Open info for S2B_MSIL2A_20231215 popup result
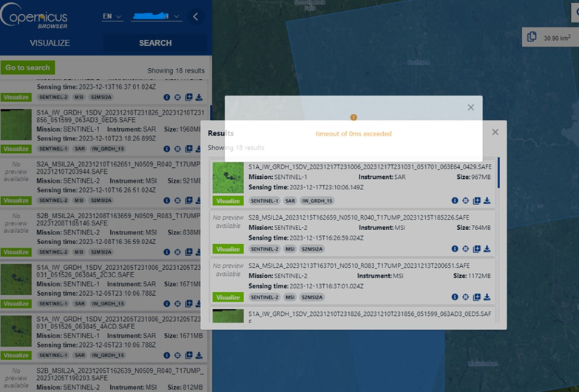This screenshot has width=579, height=392. point(455,249)
